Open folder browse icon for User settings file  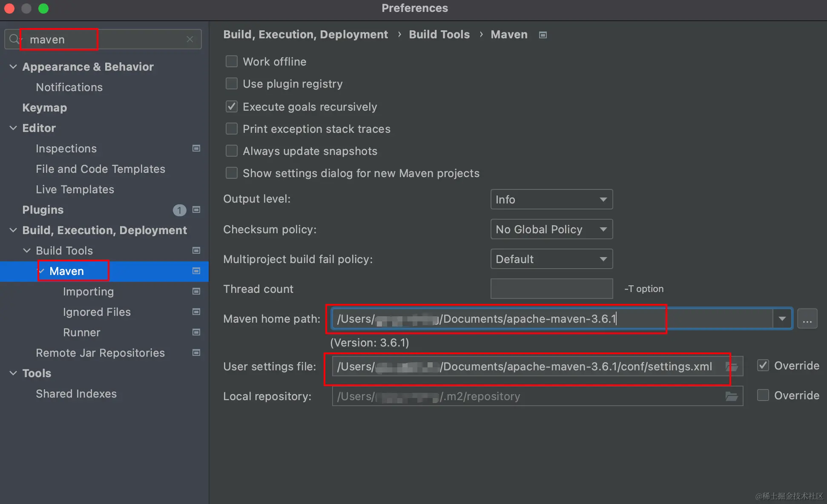[x=732, y=367]
